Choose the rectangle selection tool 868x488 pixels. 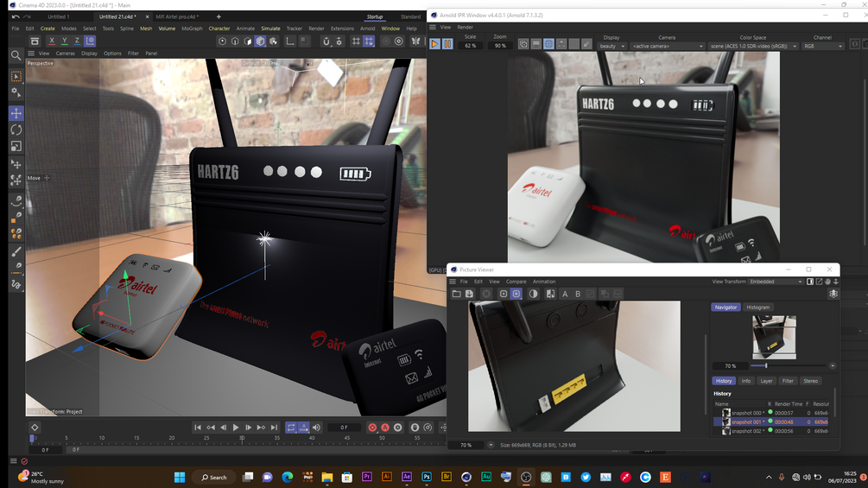(x=16, y=76)
